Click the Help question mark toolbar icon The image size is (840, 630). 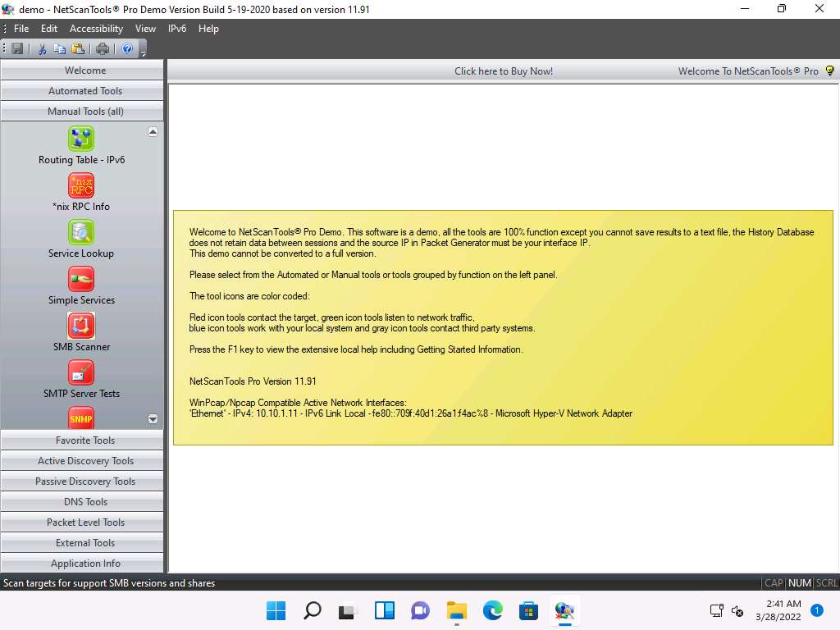tap(127, 49)
